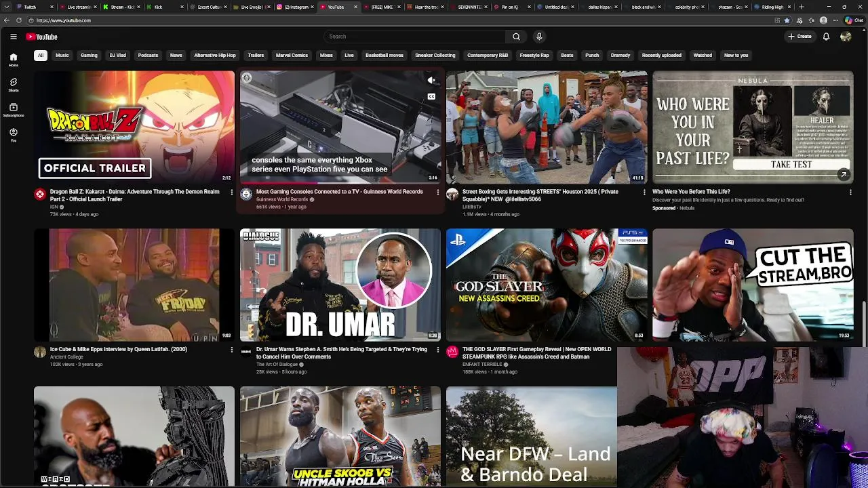Reload the page with the refresh icon
Image resolution: width=868 pixels, height=488 pixels.
[x=19, y=20]
